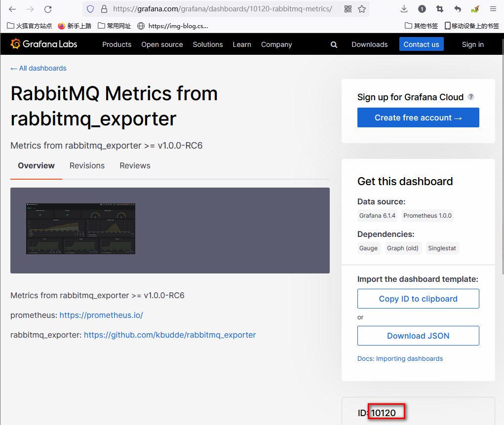Open the 其他书签 bookmarks folder
The image size is (504, 425).
[x=421, y=26]
